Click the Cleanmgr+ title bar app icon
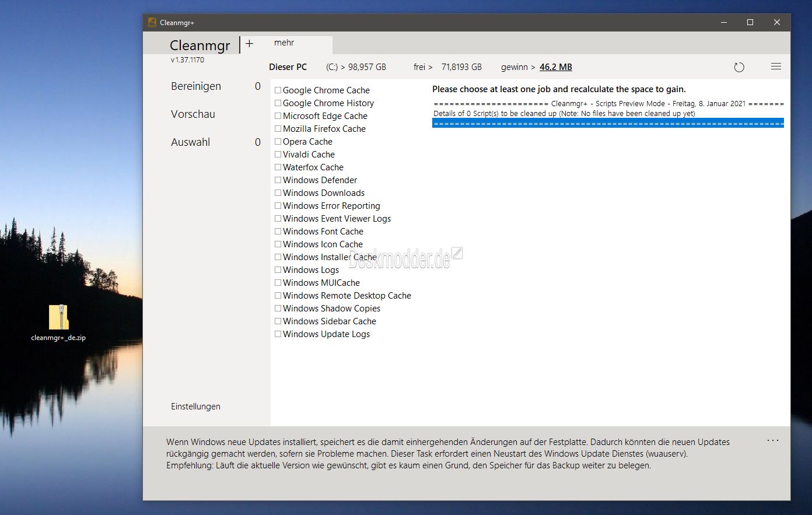 tap(152, 23)
